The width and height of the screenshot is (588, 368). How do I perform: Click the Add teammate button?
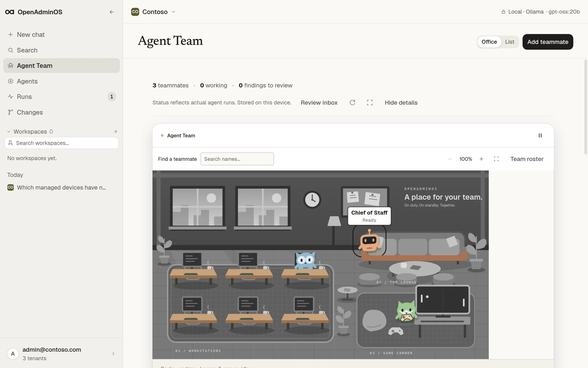coord(548,42)
